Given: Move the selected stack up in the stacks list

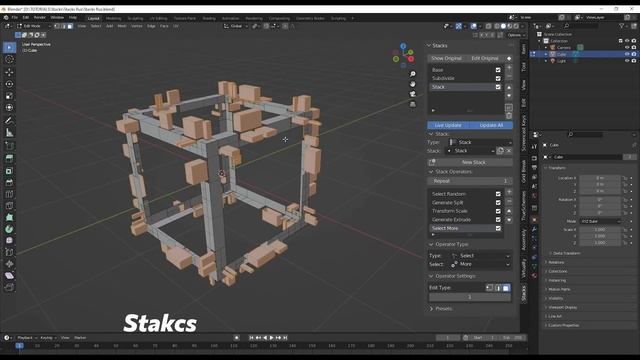Looking at the screenshot, I should pyautogui.click(x=509, y=87).
